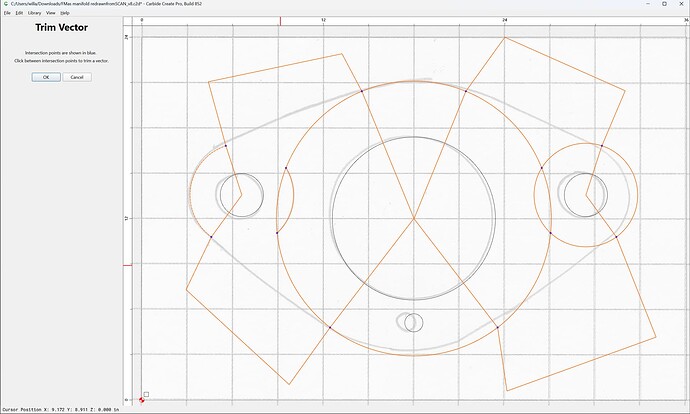Click the center point where the four rectangle lines meet
The image size is (690, 414).
click(414, 218)
